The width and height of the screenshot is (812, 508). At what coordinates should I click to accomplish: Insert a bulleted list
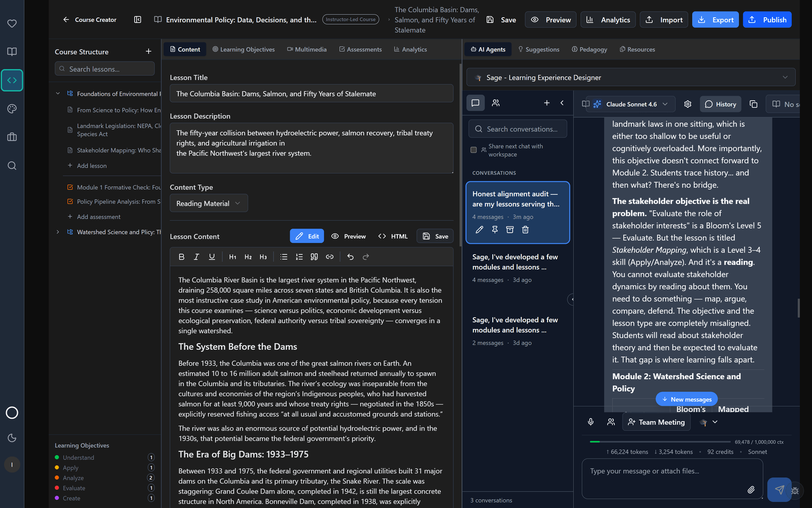[284, 257]
